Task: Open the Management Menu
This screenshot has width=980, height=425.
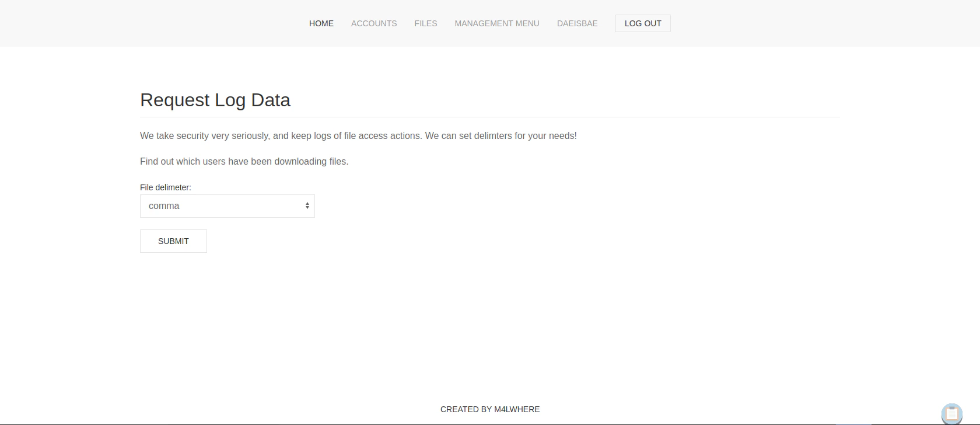Action: click(x=497, y=23)
